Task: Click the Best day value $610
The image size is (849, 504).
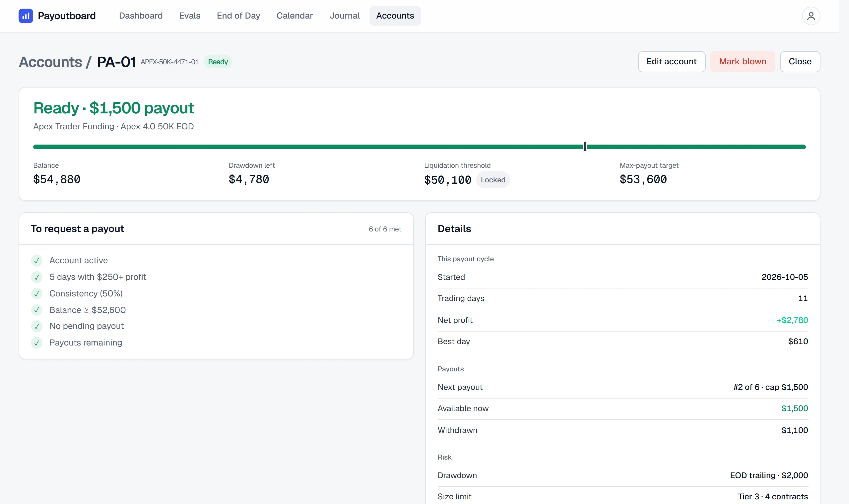Action: coord(798,341)
